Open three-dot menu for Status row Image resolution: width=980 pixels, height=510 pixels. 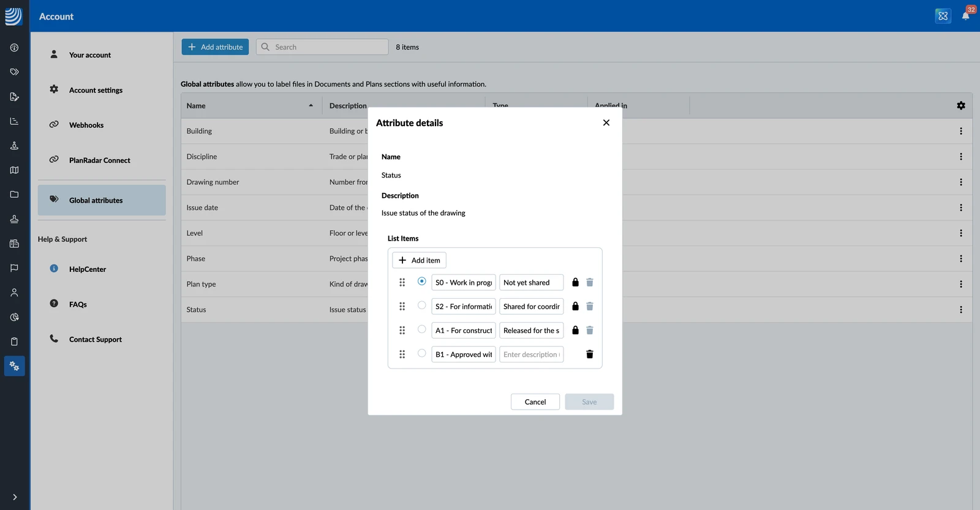(x=961, y=310)
